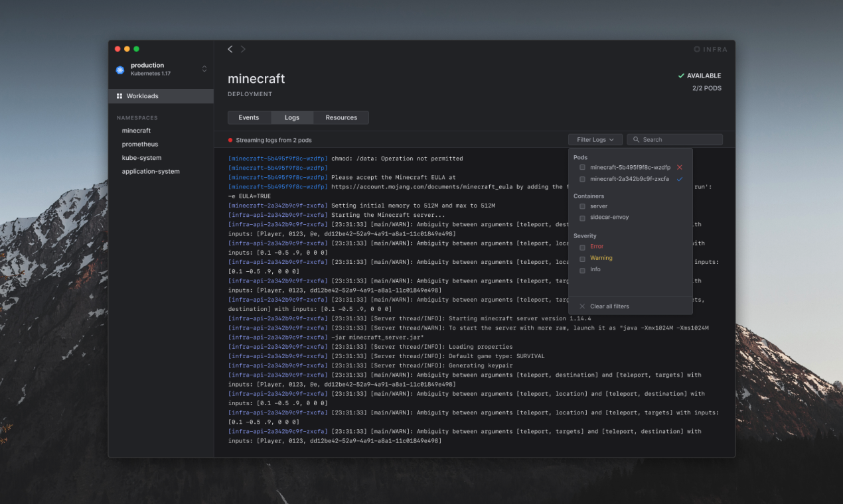The height and width of the screenshot is (504, 843).
Task: Click the INFRA logo at top right
Action: pyautogui.click(x=711, y=49)
